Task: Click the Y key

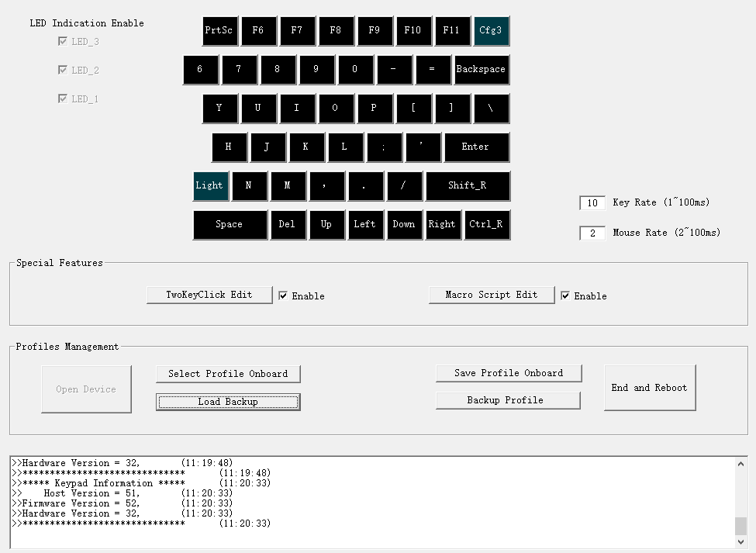Action: click(x=220, y=109)
